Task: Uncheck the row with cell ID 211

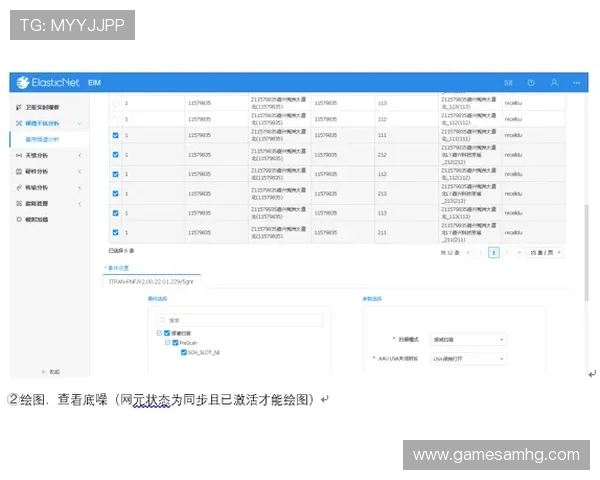Action: [116, 232]
